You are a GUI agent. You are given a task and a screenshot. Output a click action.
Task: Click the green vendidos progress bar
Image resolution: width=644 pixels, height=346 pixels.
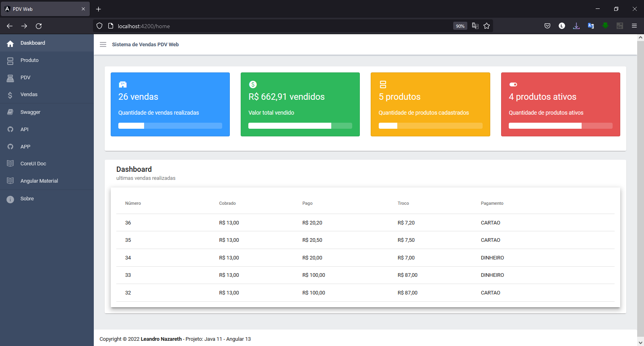coord(300,126)
